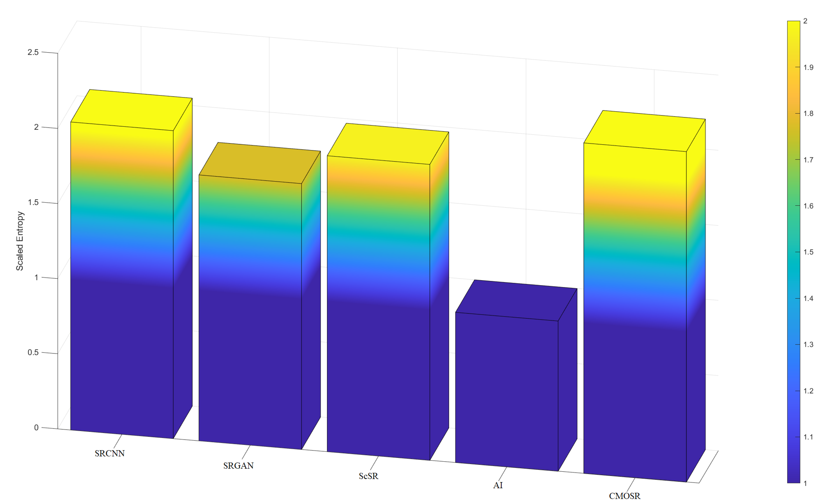827x504 pixels.
Task: Click the CMOSR axis label
Action: 624,496
